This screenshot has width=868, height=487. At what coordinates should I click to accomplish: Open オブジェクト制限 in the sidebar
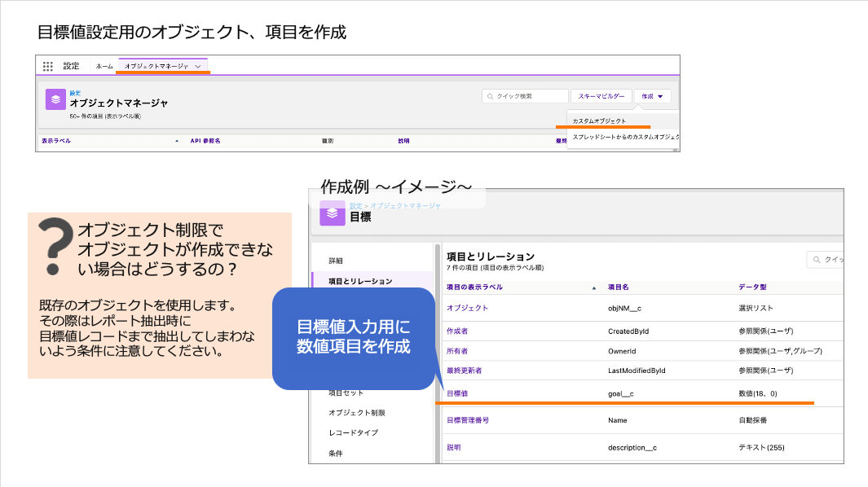tap(356, 413)
